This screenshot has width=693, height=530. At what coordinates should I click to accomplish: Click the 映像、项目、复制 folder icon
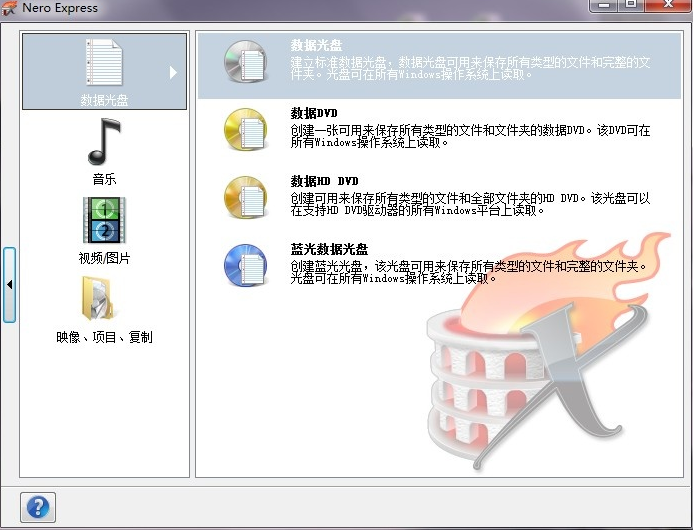[x=104, y=299]
